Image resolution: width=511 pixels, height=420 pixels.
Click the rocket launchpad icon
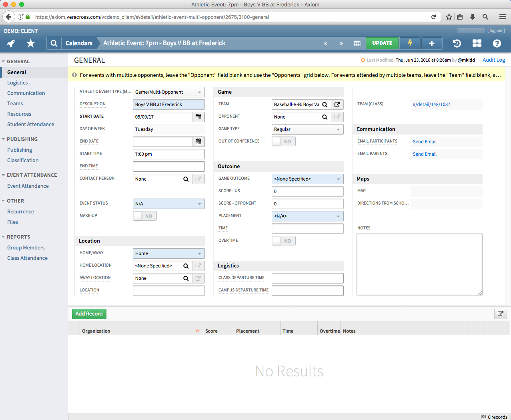(11, 43)
